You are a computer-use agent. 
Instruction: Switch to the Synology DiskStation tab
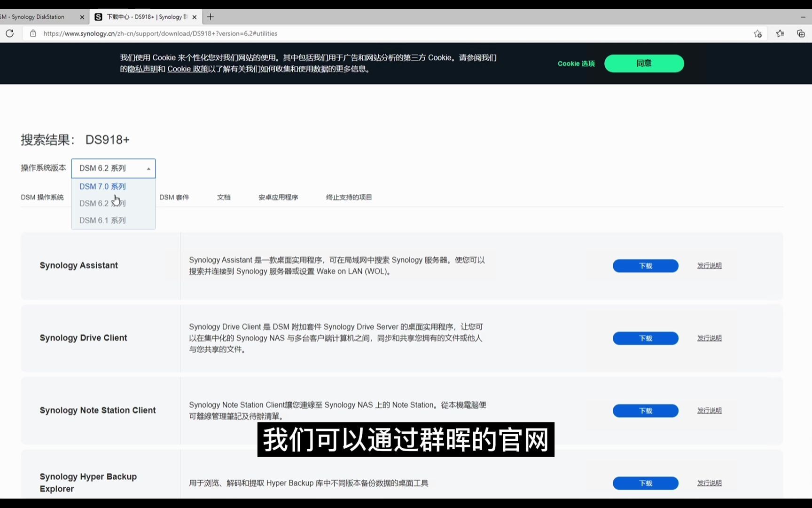coord(38,17)
